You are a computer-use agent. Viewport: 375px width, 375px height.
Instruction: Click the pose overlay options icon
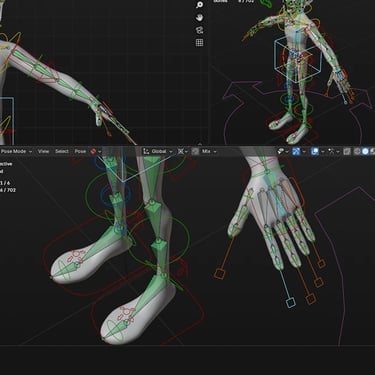331,152
